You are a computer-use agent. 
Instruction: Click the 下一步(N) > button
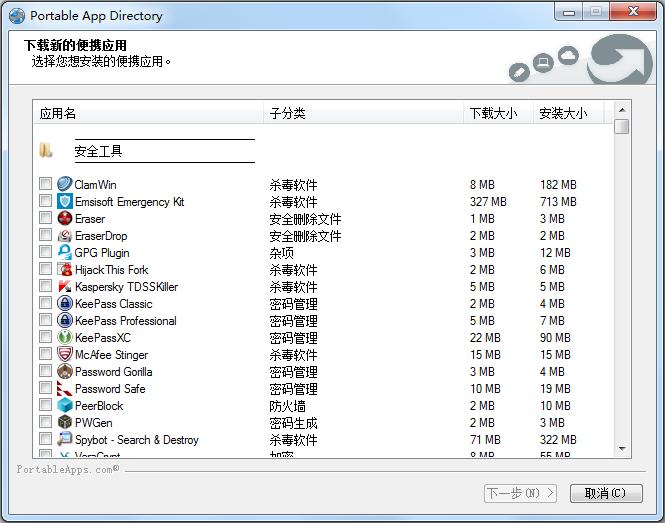coord(520,493)
